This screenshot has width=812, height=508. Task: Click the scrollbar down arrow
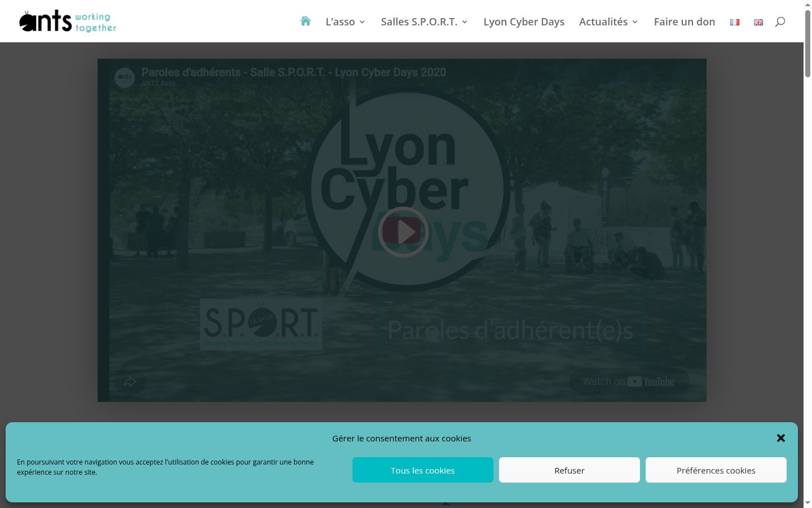pyautogui.click(x=807, y=502)
